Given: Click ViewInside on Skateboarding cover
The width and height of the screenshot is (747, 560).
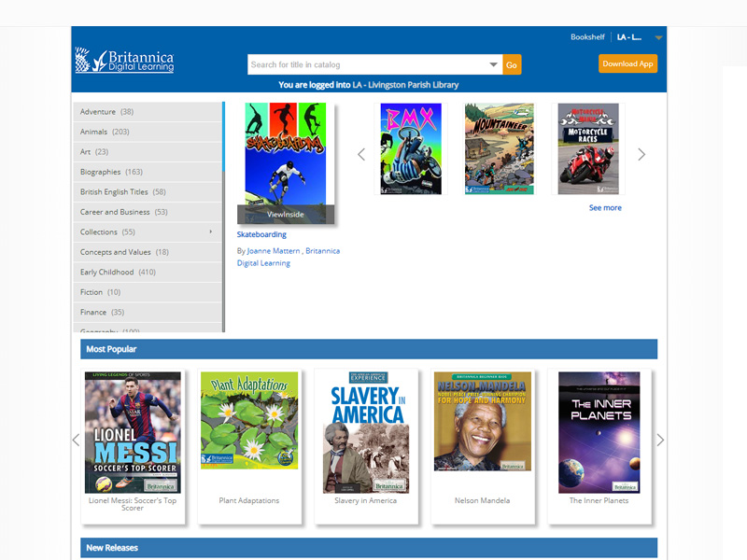Looking at the screenshot, I should pyautogui.click(x=286, y=215).
